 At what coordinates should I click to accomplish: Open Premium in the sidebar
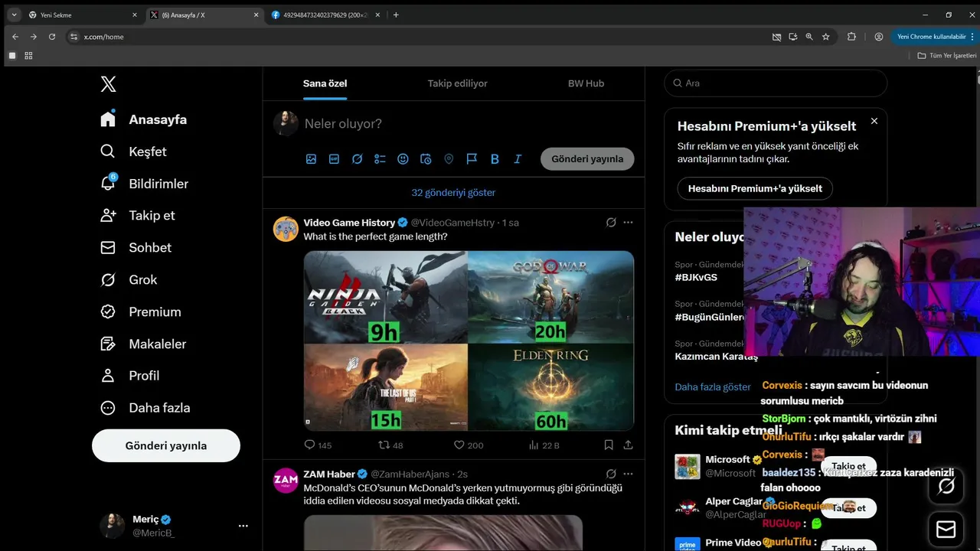click(141, 312)
